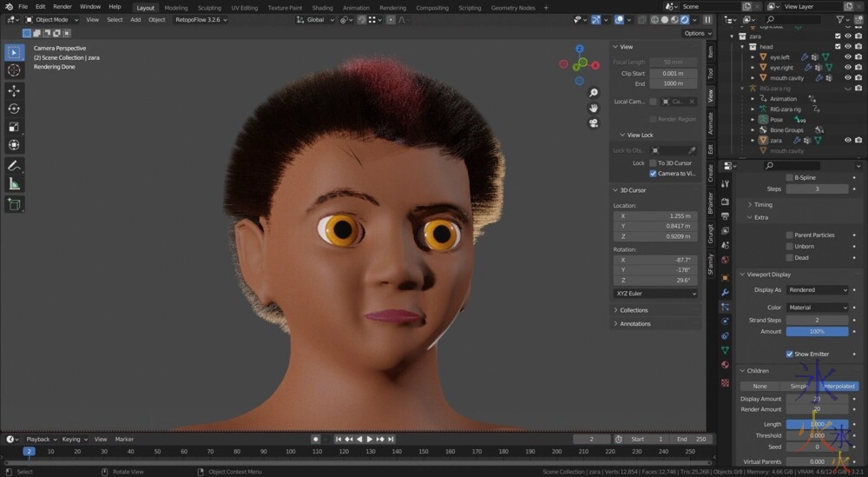Open the Display As Rendered dropdown

pos(817,290)
